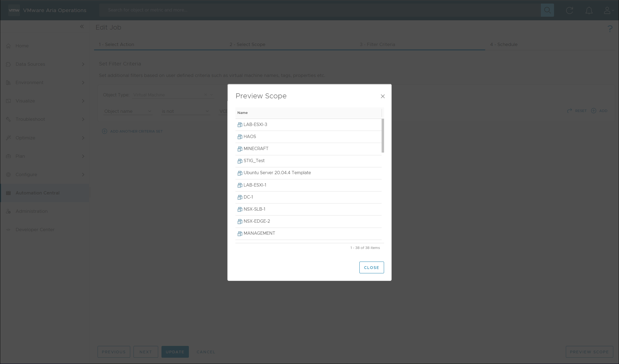Switch to the 4 - Schedule tab
This screenshot has width=619, height=364.
[504, 44]
